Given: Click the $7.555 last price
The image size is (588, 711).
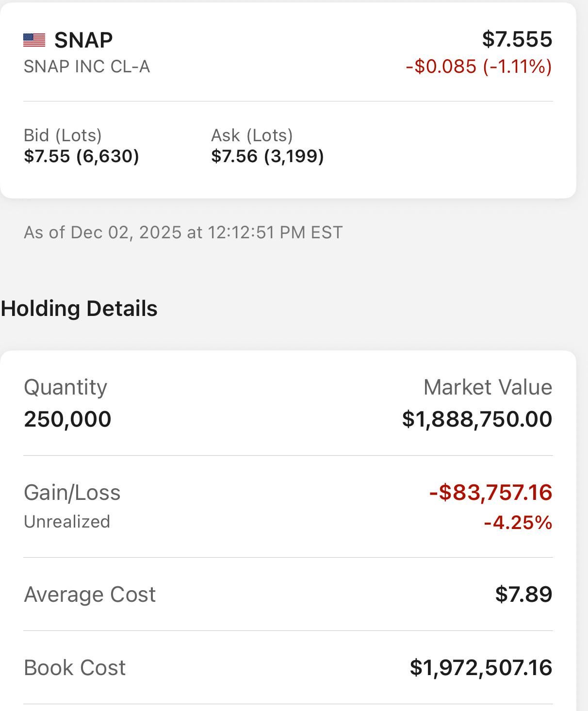Looking at the screenshot, I should pos(517,39).
